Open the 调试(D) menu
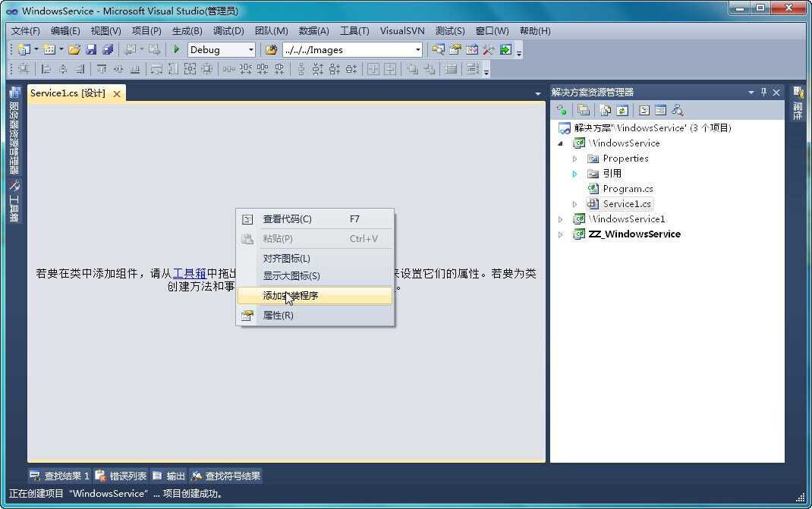The height and width of the screenshot is (509, 812). 228,30
